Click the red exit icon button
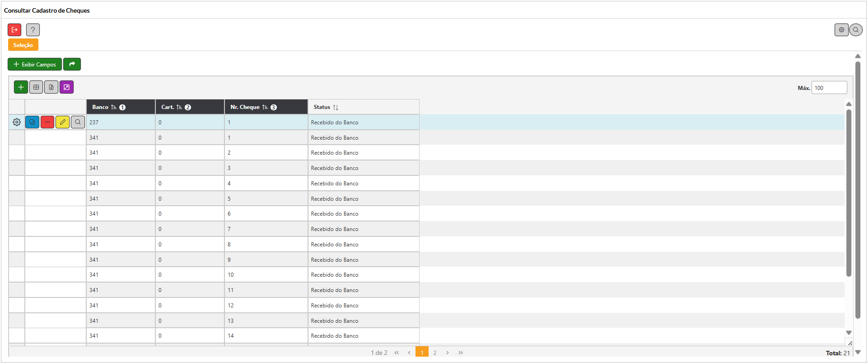868x363 pixels. coord(14,30)
